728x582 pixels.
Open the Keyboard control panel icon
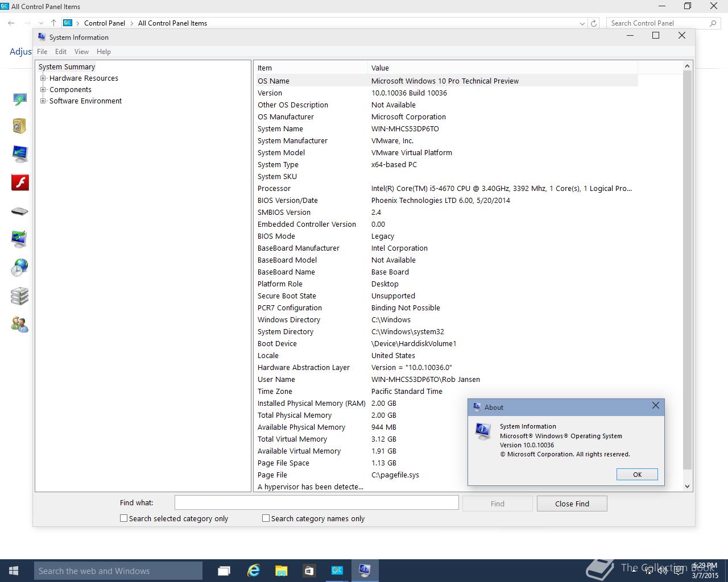tap(19, 211)
